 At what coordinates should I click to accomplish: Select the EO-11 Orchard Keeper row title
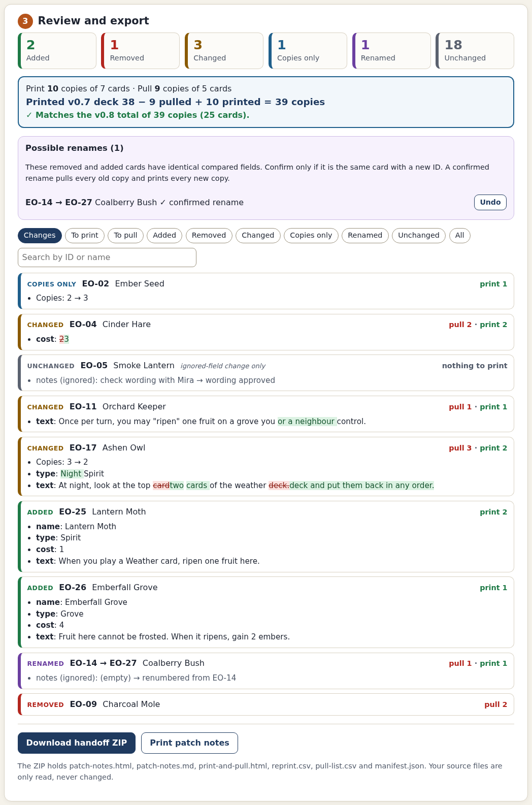pos(118,407)
